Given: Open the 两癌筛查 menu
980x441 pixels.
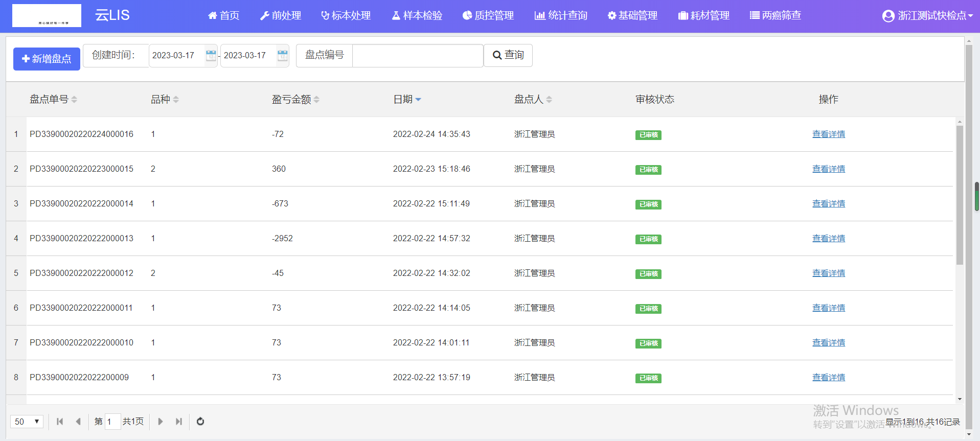Looking at the screenshot, I should tap(776, 16).
